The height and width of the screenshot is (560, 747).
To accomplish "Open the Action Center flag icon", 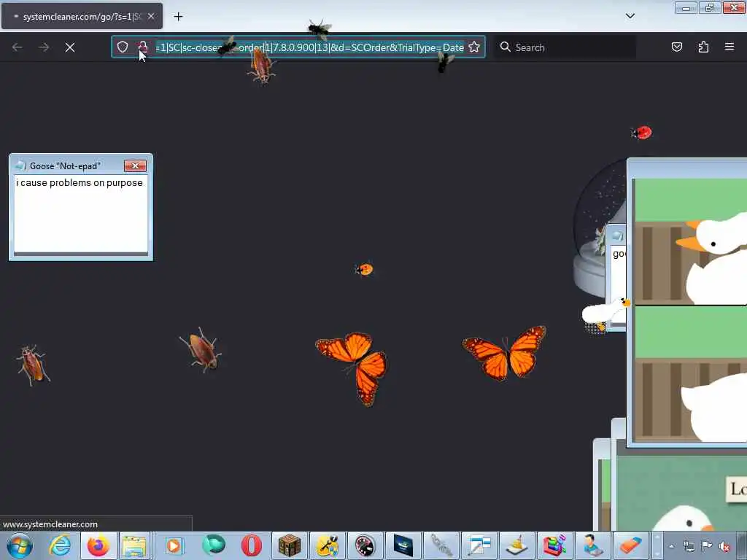I will click(707, 546).
